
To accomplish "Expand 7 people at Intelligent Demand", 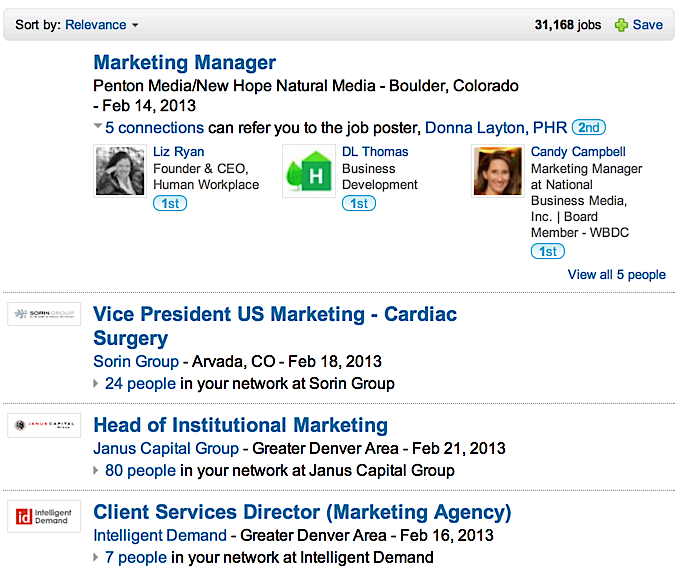I will [x=96, y=557].
